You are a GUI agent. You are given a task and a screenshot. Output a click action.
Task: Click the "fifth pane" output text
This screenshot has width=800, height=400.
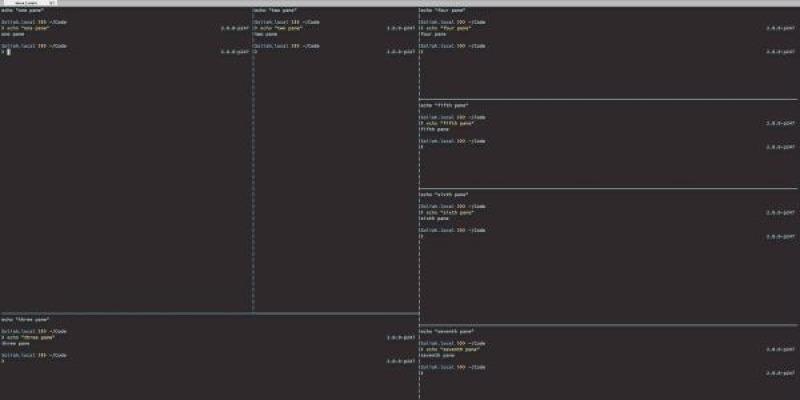coord(436,129)
